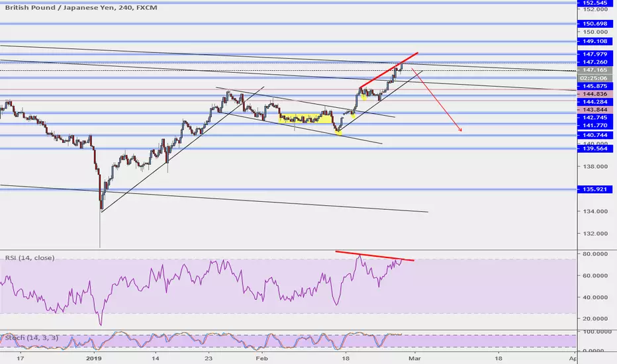Select the RSI 60.0000 scale value
The width and height of the screenshot is (617, 364).
point(595,275)
